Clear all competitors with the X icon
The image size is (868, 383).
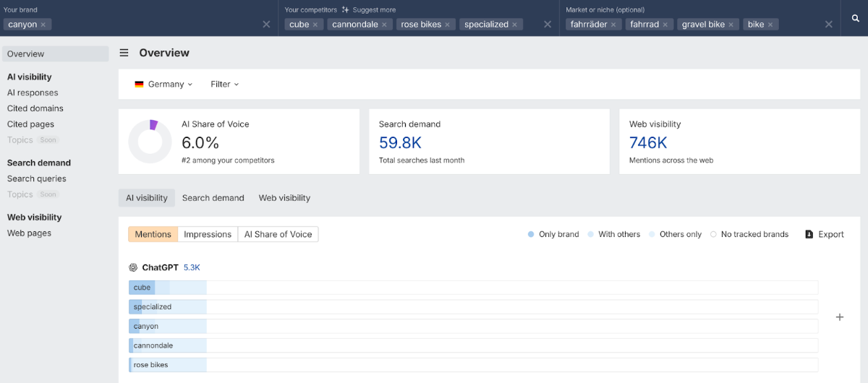coord(548,25)
